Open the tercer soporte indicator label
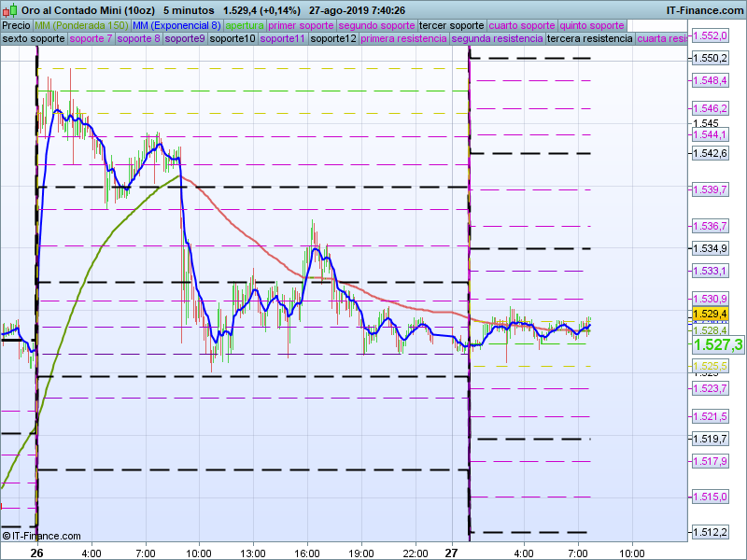 [452, 25]
